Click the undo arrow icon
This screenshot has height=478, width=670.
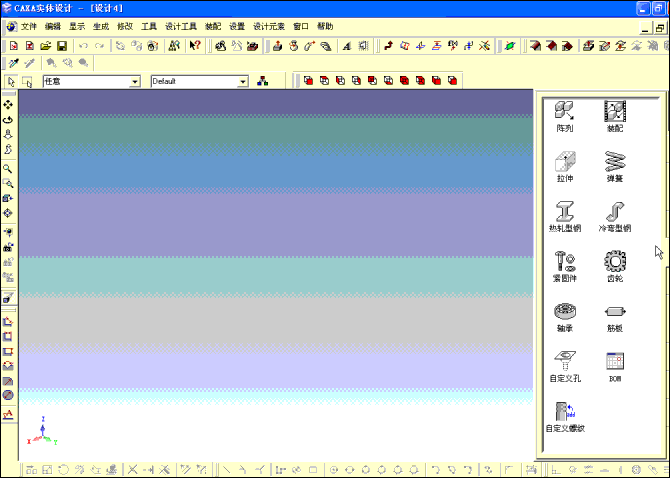(x=83, y=46)
